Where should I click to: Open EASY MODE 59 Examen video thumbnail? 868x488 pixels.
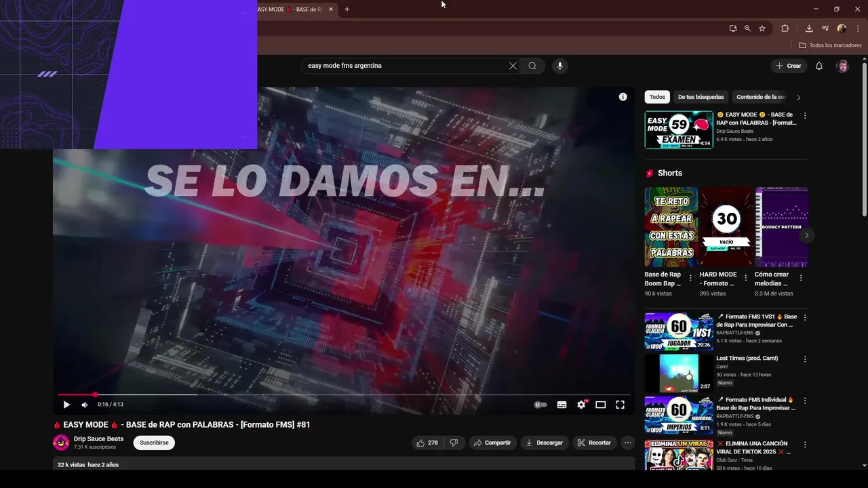(679, 129)
